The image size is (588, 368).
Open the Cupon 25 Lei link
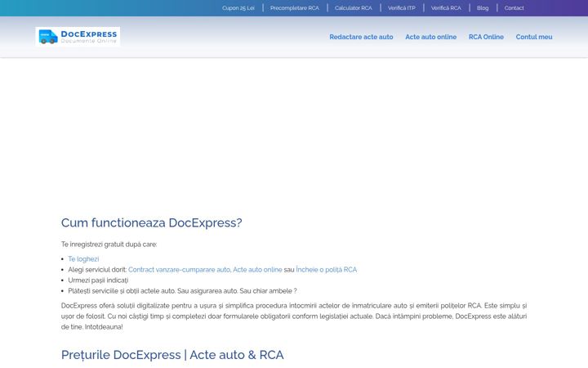(238, 8)
